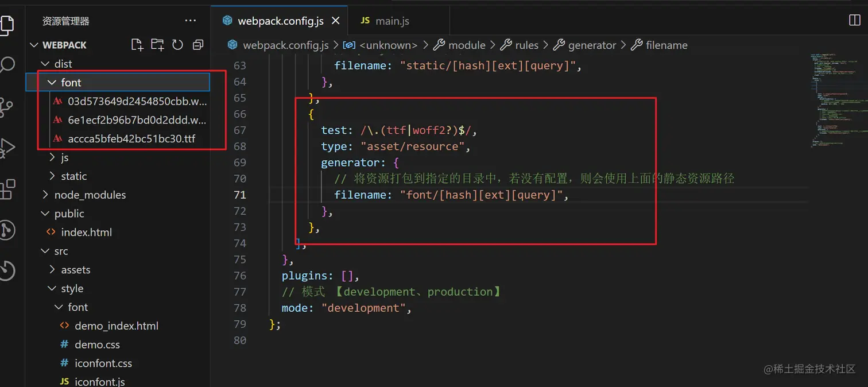Click filename breadcrumb segment
Image resolution: width=868 pixels, height=387 pixels.
click(x=666, y=45)
